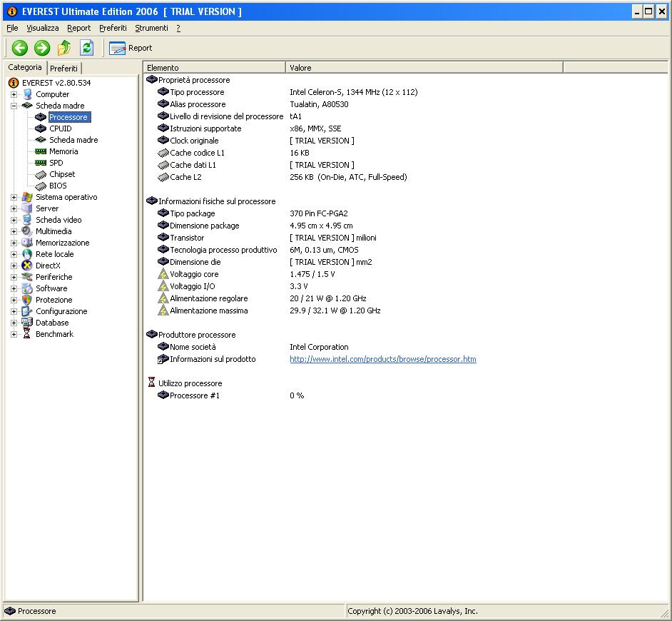Click the EVEREST v2.80.534 root icon

(x=14, y=83)
